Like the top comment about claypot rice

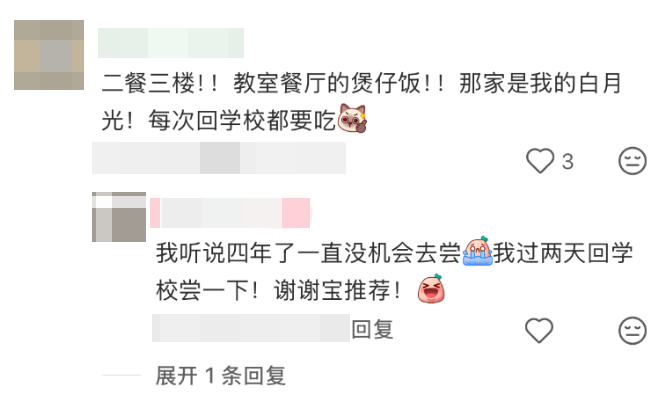pyautogui.click(x=540, y=161)
